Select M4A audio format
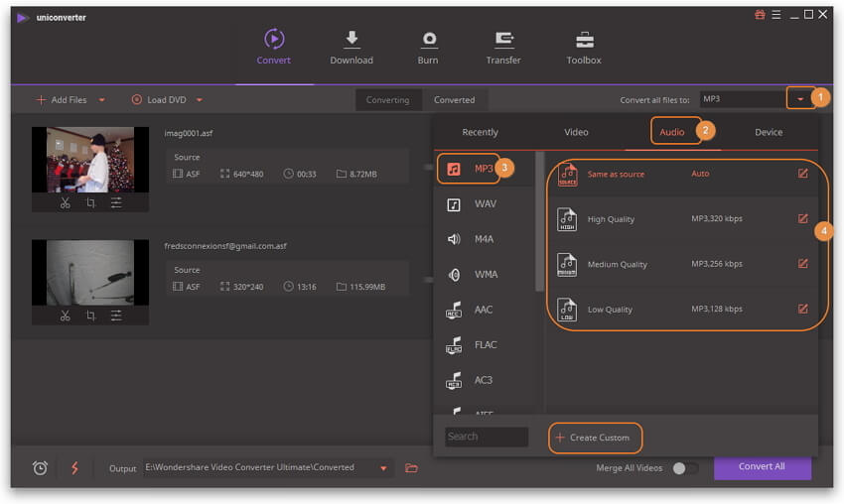 (x=484, y=239)
